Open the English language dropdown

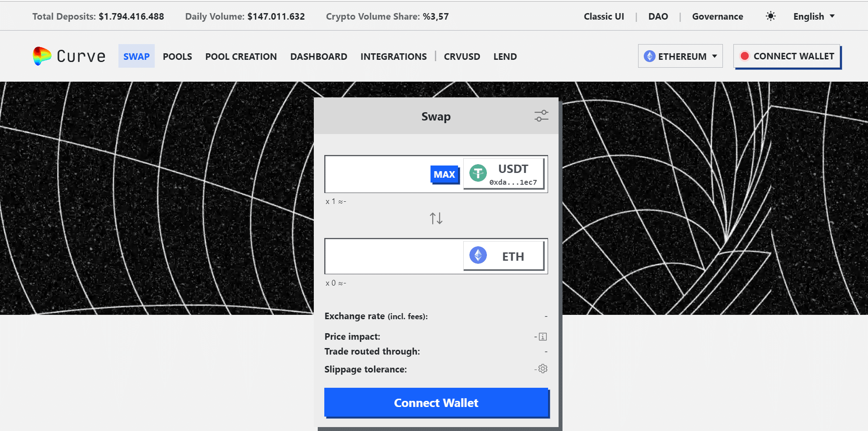814,17
